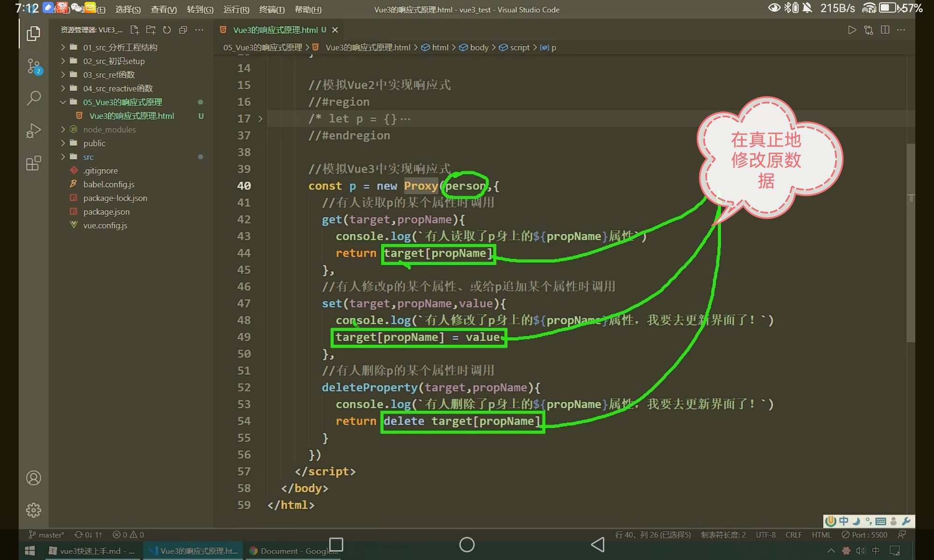Image resolution: width=934 pixels, height=560 pixels.
Task: Open the Explorer view in the activity bar
Action: point(33,34)
